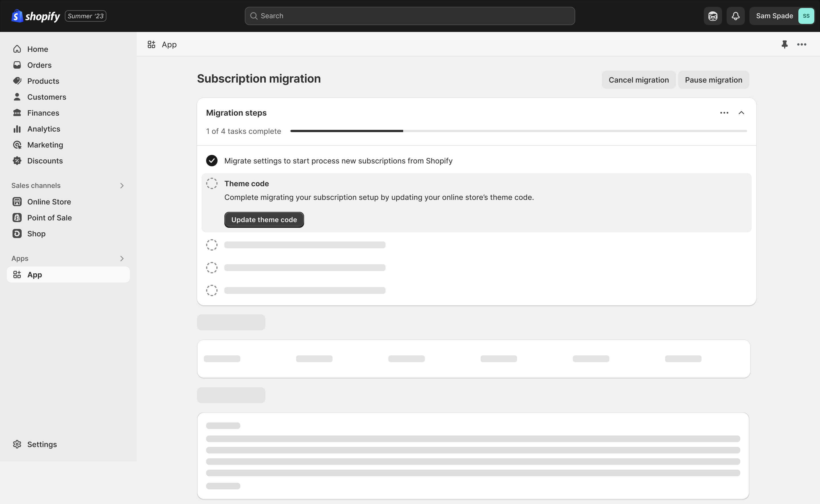Click the Online Store storefront icon
The width and height of the screenshot is (820, 504).
click(17, 202)
